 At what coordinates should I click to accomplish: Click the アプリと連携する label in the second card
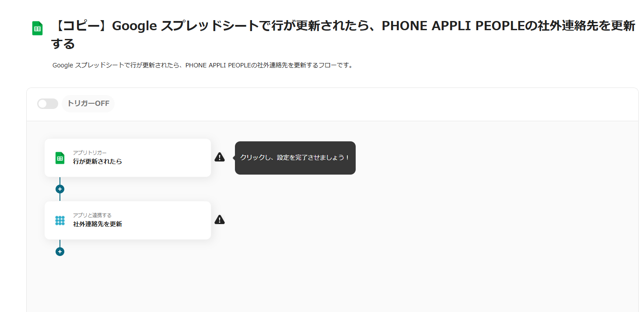tap(92, 215)
